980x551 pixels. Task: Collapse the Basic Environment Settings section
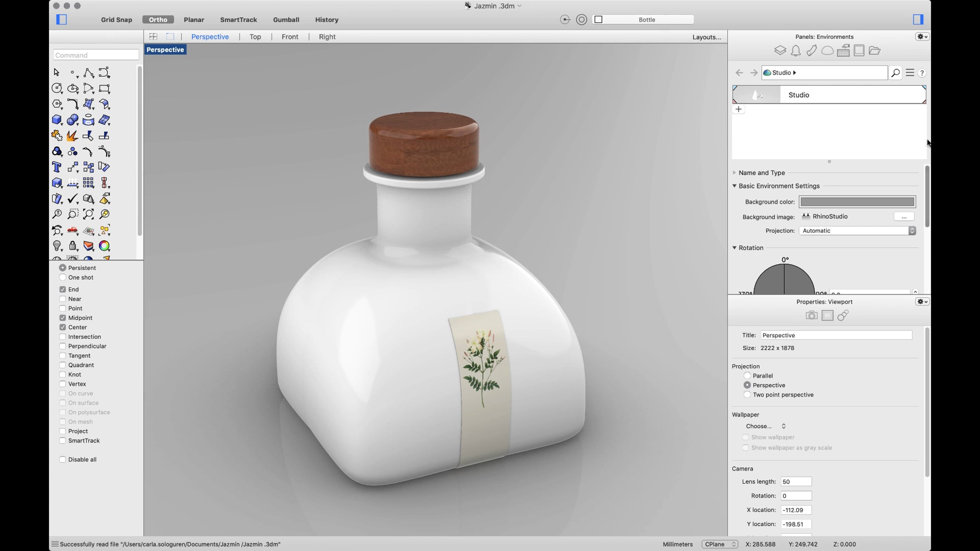point(735,186)
